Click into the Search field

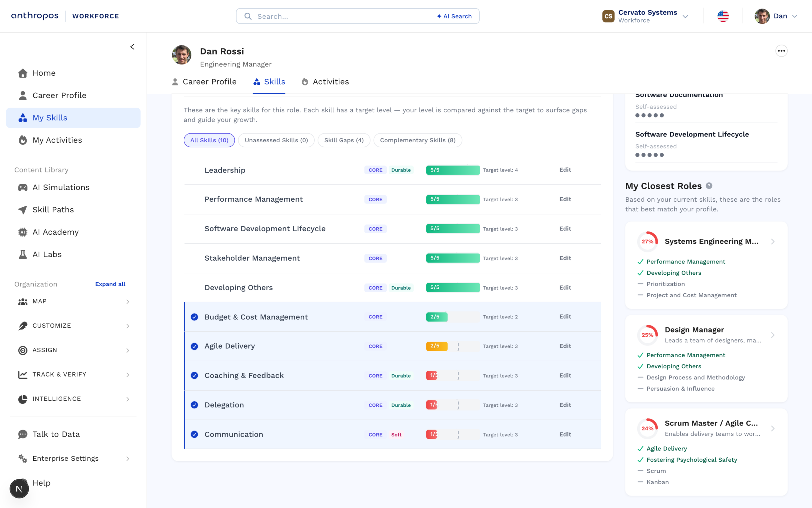[x=358, y=16]
